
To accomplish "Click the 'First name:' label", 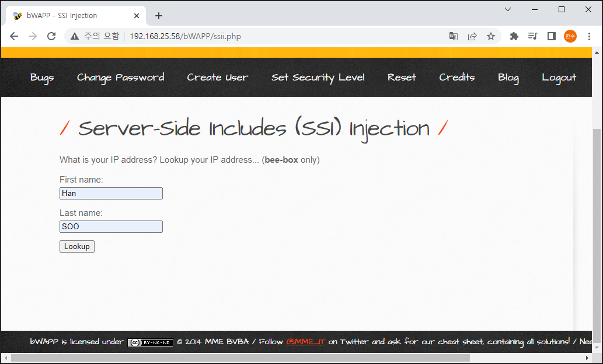I will click(x=81, y=180).
